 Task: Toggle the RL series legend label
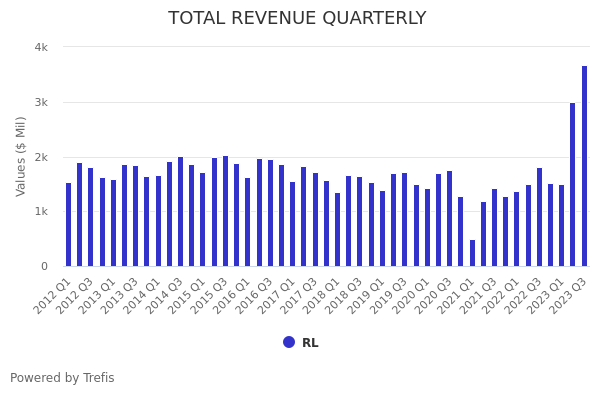tap(310, 343)
